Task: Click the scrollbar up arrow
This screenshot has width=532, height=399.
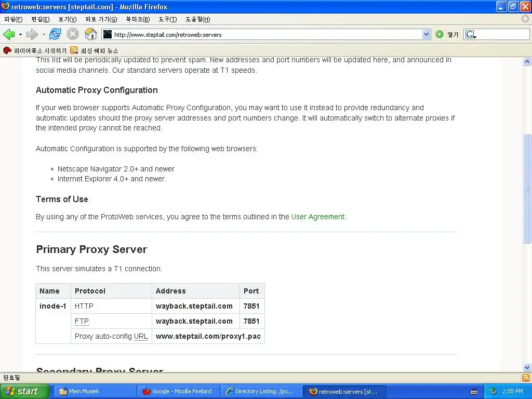Action: 527,61
